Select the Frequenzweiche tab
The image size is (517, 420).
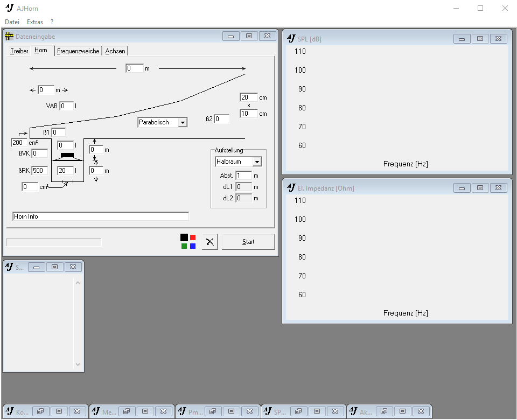pyautogui.click(x=79, y=51)
